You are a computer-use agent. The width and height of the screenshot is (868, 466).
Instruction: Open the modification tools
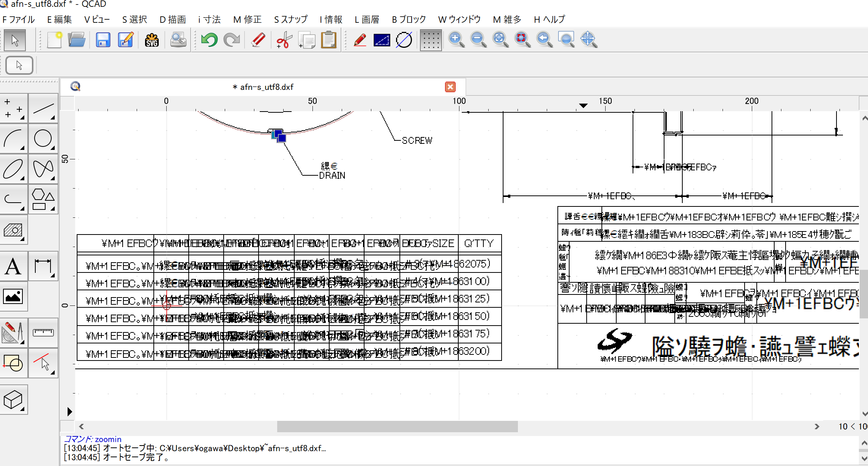14,333
